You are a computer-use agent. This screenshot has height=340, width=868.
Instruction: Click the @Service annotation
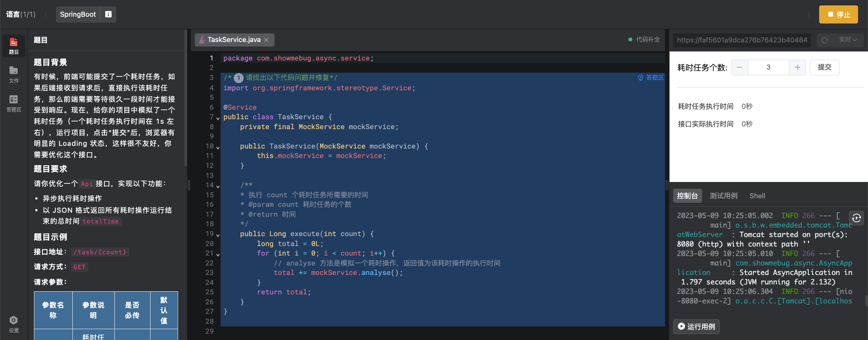[x=240, y=107]
